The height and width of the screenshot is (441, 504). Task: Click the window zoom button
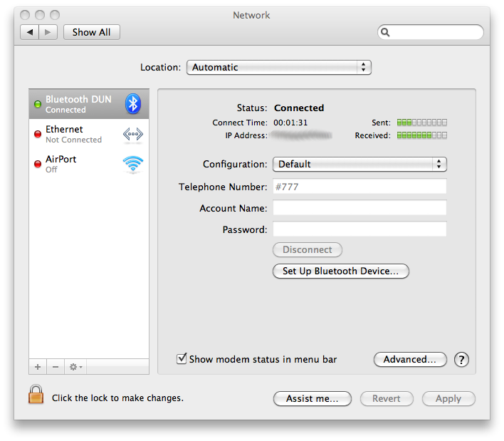[x=55, y=15]
